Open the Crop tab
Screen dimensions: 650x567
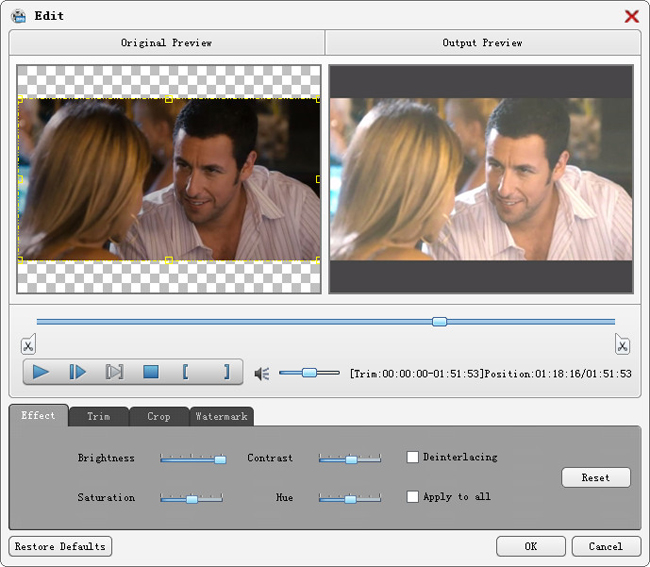(x=159, y=417)
